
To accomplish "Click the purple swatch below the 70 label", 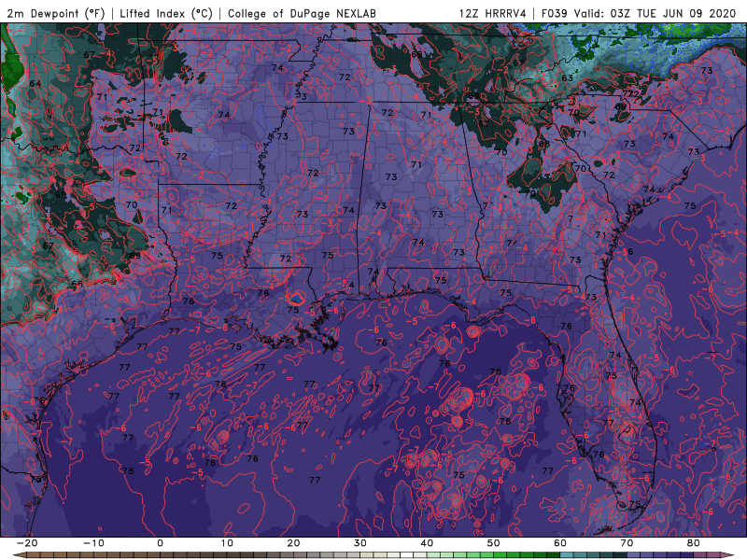I will point(634,555).
